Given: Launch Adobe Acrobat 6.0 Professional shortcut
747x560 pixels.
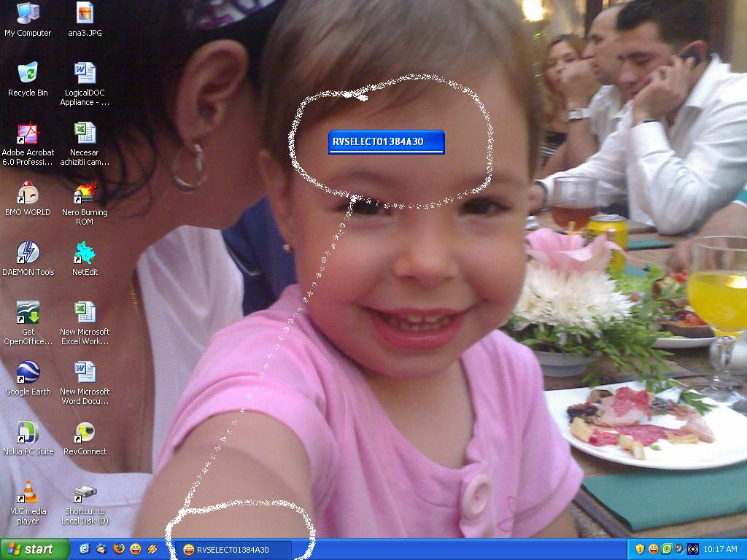Looking at the screenshot, I should (x=28, y=134).
